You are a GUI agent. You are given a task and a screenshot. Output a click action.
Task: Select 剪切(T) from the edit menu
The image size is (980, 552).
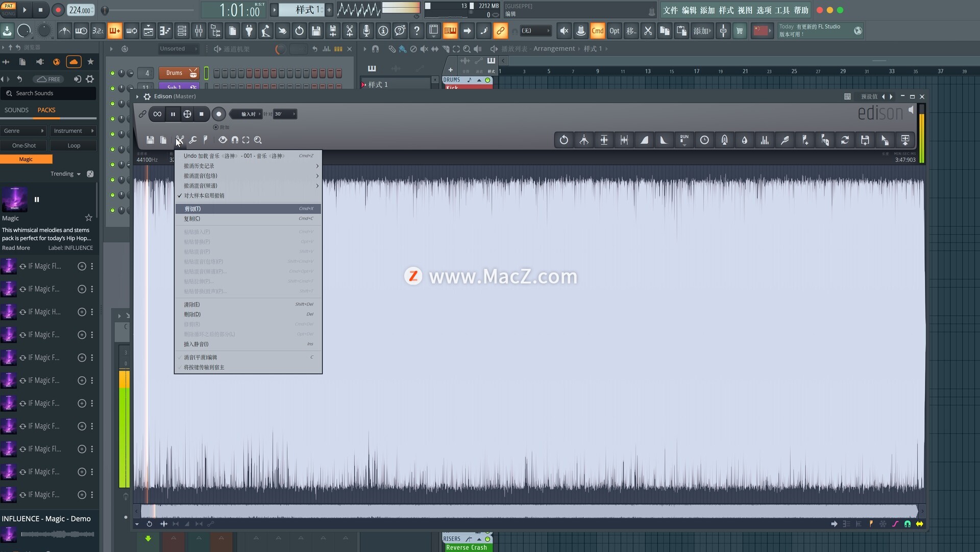pos(248,209)
